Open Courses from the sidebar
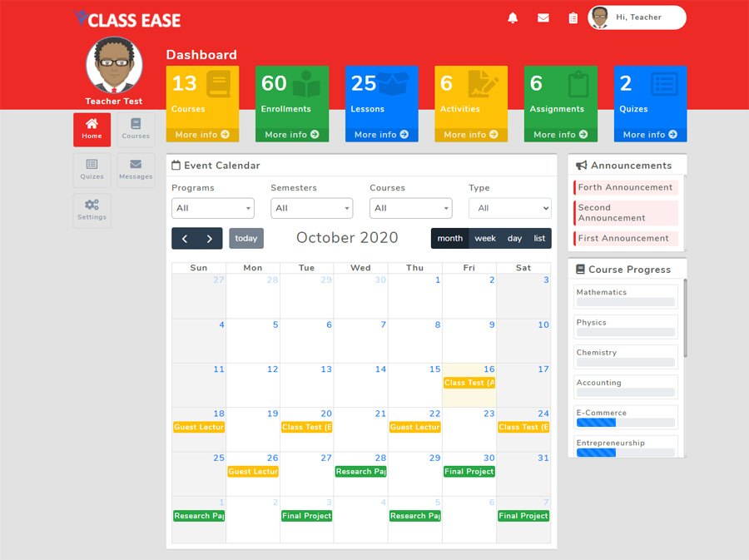This screenshot has height=560, width=749. 136,130
